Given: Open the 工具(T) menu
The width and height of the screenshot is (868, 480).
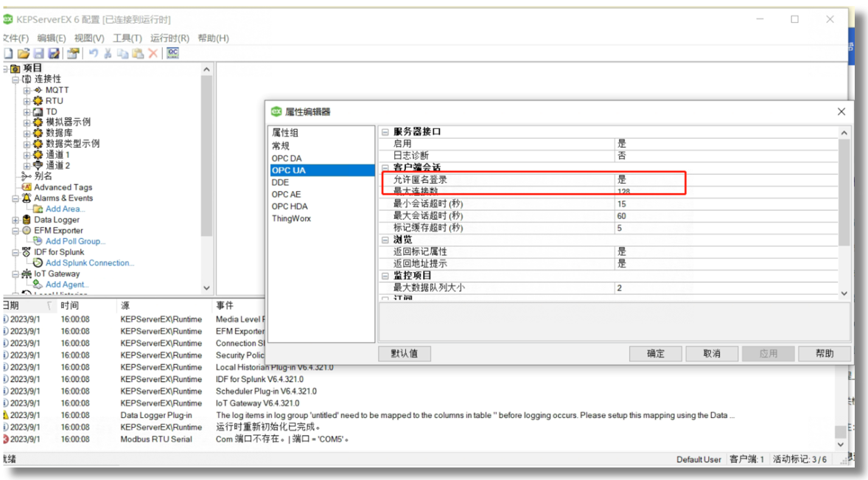Looking at the screenshot, I should (x=127, y=38).
